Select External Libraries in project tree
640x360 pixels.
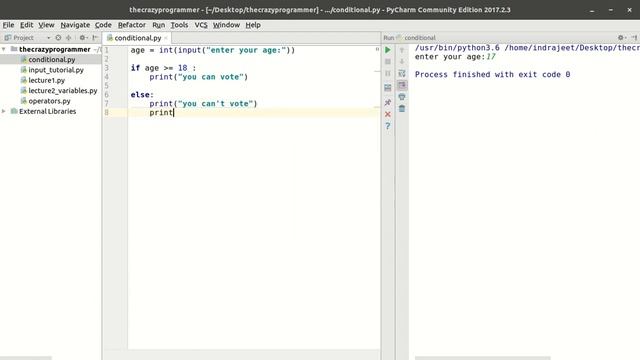[47, 111]
